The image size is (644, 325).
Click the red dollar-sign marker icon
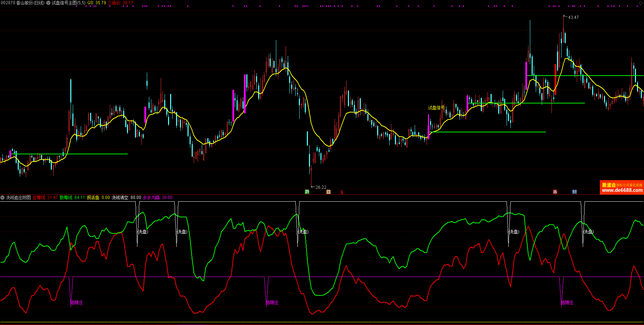(342, 192)
